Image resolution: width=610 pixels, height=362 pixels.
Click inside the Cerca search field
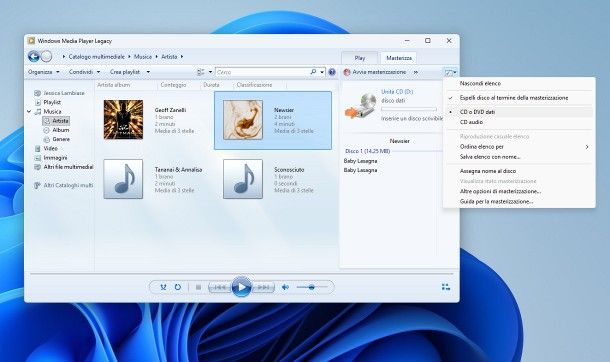(262, 72)
